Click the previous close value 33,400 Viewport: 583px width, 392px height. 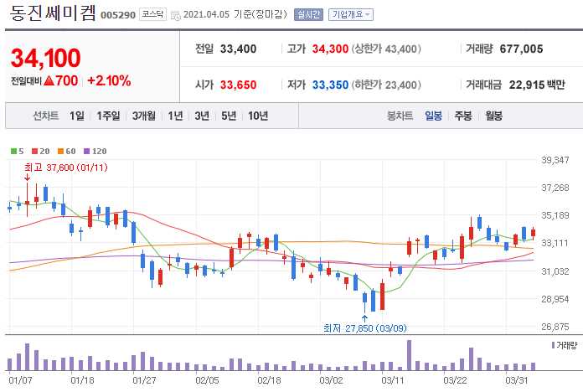tap(239, 49)
